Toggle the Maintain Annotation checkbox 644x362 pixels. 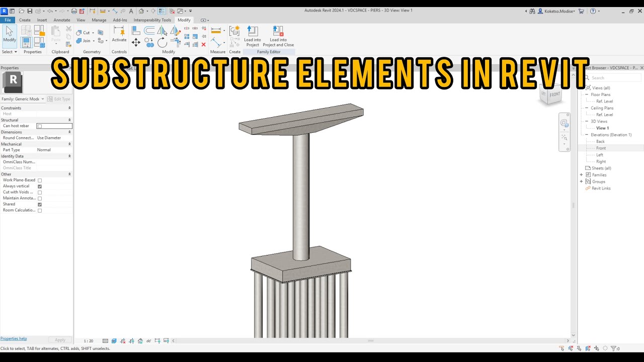click(x=40, y=199)
